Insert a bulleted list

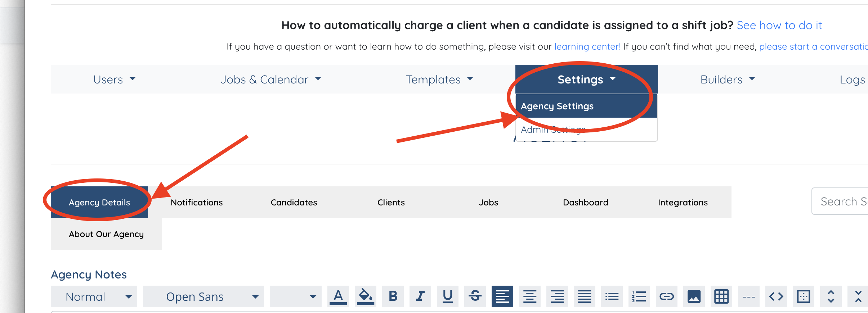[612, 296]
